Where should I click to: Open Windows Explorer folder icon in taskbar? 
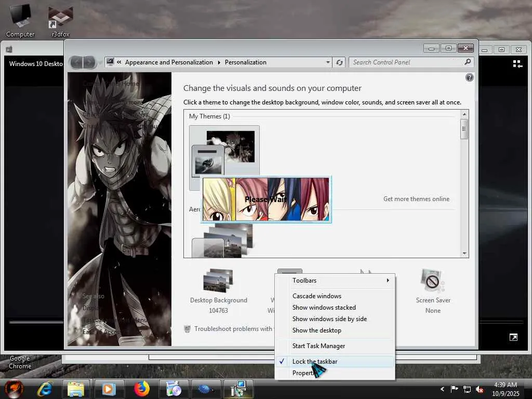point(76,389)
